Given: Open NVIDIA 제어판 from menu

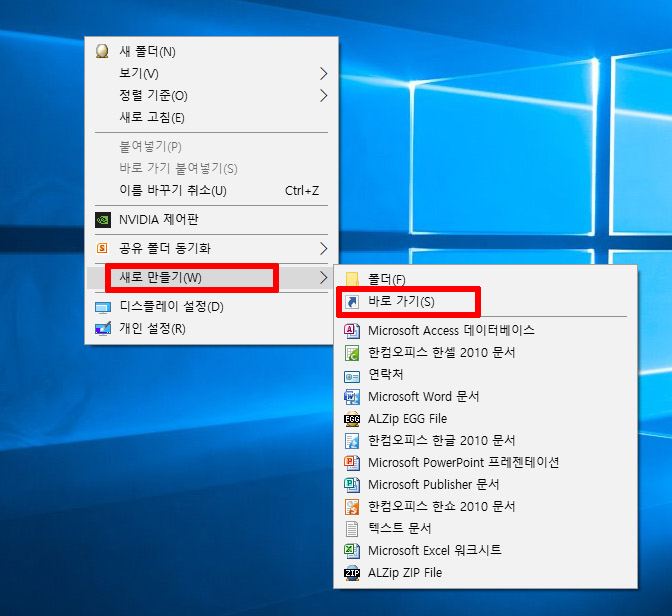Looking at the screenshot, I should click(x=211, y=219).
